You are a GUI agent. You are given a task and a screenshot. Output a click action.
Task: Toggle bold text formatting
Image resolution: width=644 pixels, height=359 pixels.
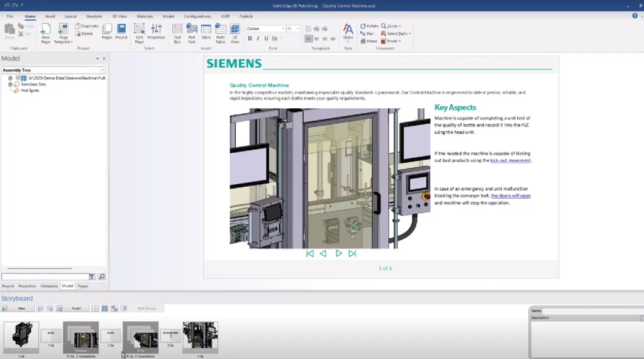[x=250, y=39]
